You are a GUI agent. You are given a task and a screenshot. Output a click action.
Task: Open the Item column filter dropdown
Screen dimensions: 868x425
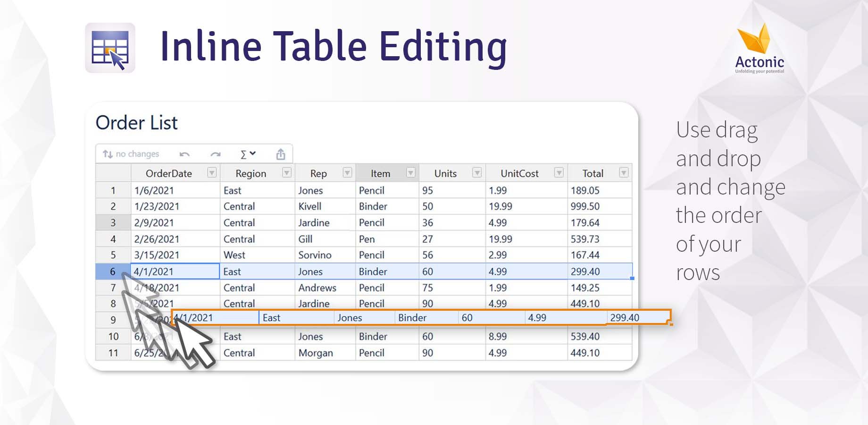411,173
